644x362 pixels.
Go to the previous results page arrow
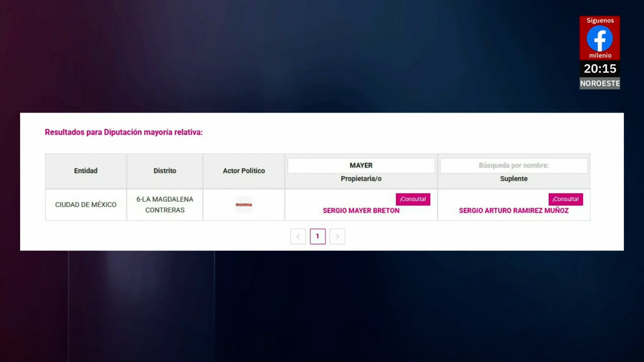[x=298, y=236]
